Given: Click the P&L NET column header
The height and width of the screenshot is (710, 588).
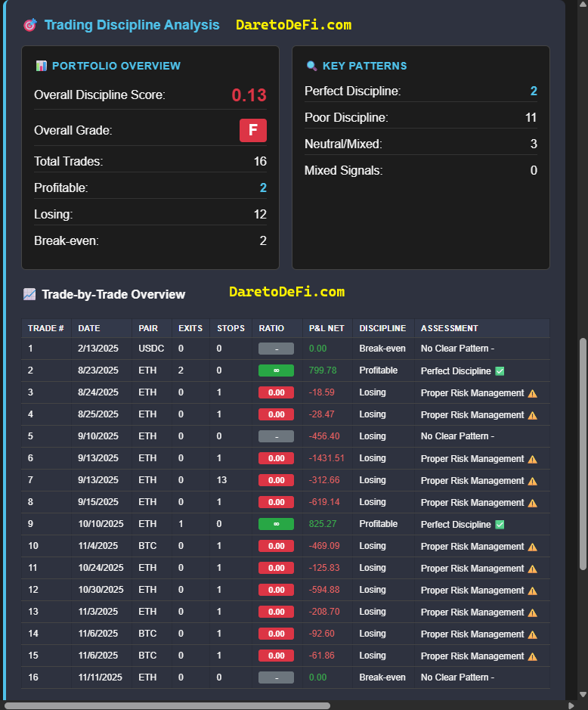Looking at the screenshot, I should 326,328.
